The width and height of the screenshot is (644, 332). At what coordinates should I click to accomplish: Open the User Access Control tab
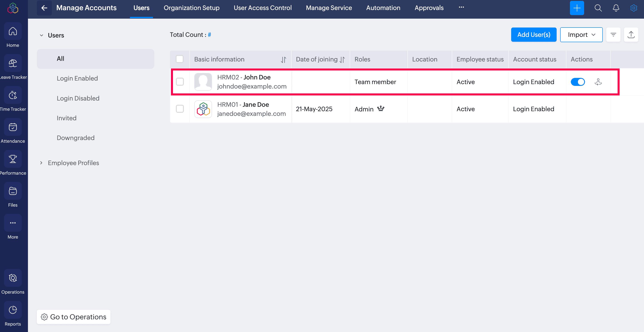263,8
